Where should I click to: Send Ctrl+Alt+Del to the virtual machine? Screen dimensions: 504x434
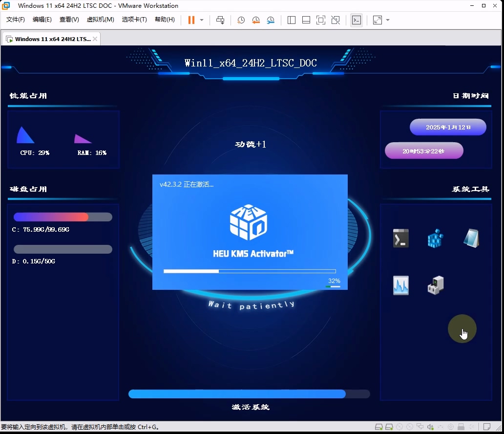click(x=220, y=20)
